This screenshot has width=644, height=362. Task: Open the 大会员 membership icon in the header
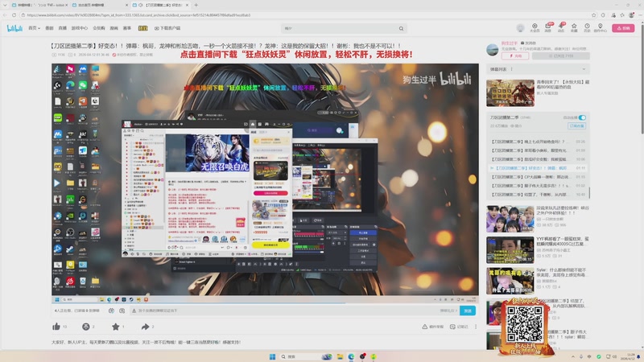point(535,27)
